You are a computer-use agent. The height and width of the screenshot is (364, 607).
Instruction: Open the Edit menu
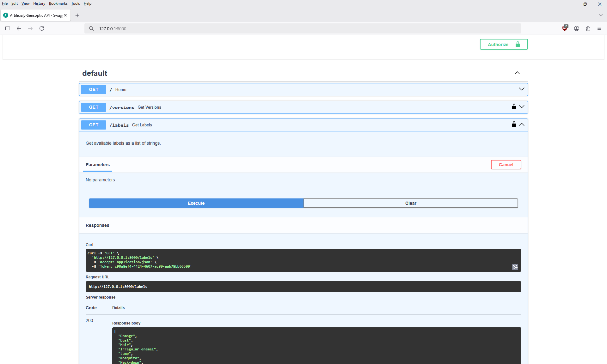(x=15, y=3)
